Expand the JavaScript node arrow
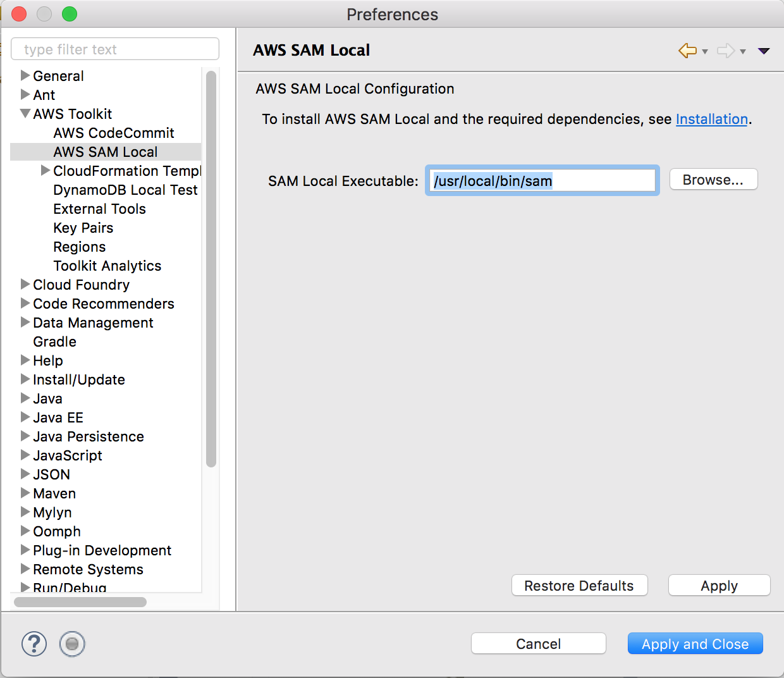Screen dimensions: 784x678 (x=25, y=455)
